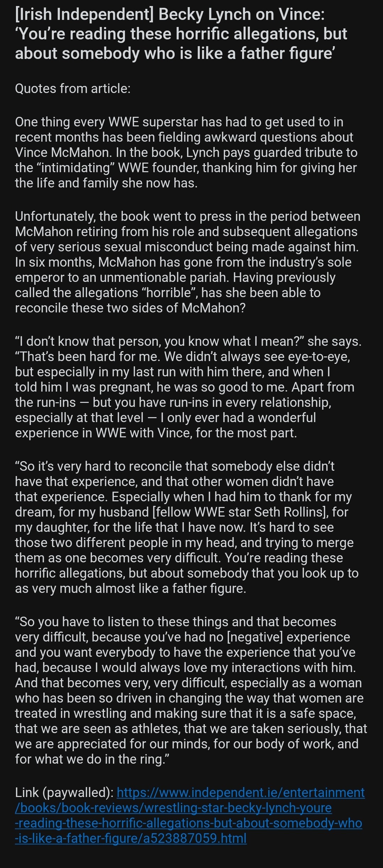The image size is (383, 868).
Task: Click the post title about Becky Lynch
Action: coord(181,34)
